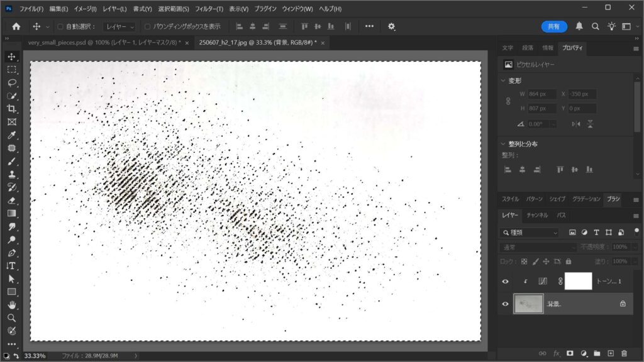The image size is (644, 362).
Task: Open the properties panel menu button
Action: click(636, 48)
